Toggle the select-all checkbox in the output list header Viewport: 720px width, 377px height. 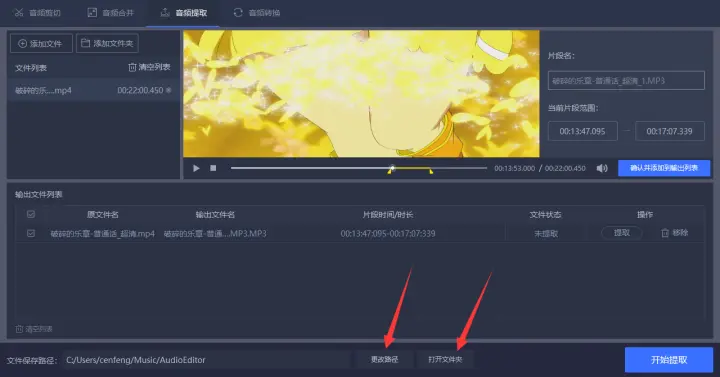pyautogui.click(x=31, y=214)
